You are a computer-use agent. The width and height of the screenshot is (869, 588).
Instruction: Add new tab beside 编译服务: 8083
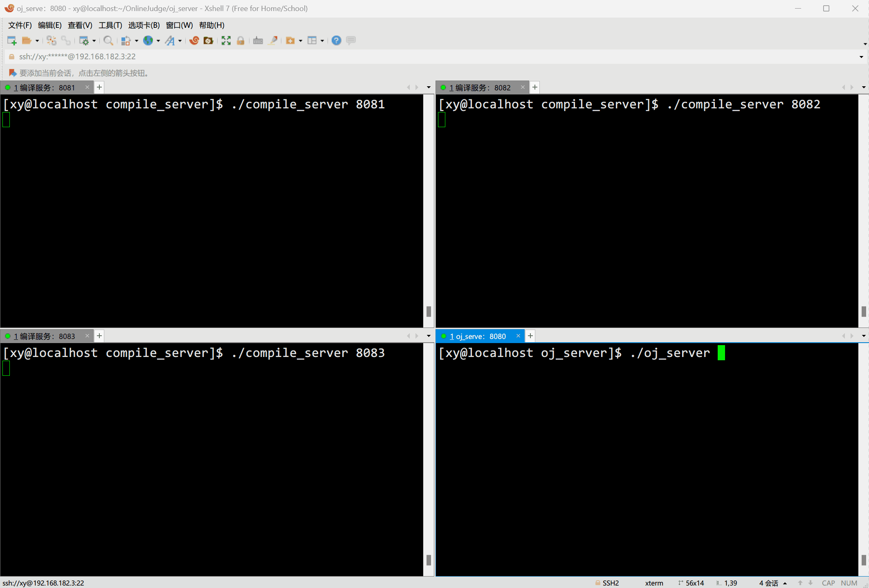(99, 336)
